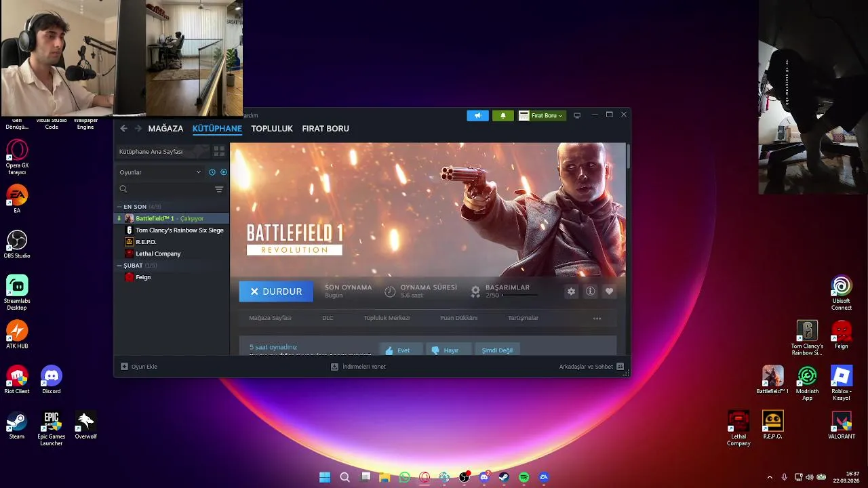Open Ubisoft Connect desktop icon
868x488 pixels.
(x=842, y=293)
